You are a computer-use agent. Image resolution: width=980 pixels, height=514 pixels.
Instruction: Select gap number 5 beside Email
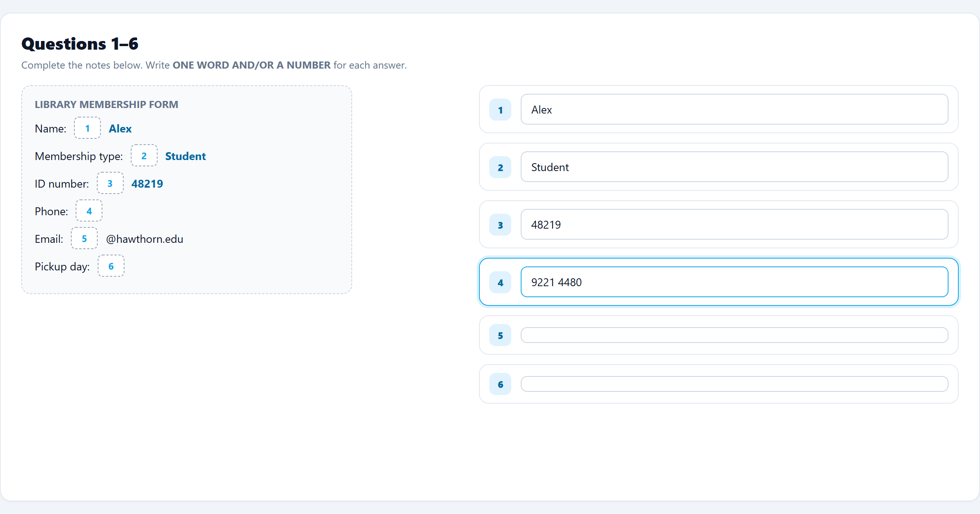click(x=84, y=238)
